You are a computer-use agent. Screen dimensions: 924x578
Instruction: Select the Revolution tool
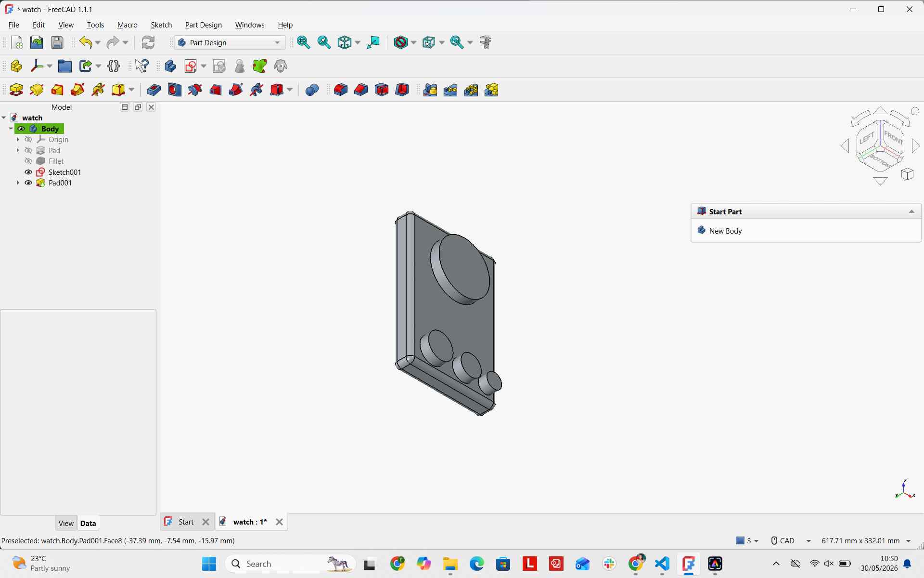click(x=37, y=90)
